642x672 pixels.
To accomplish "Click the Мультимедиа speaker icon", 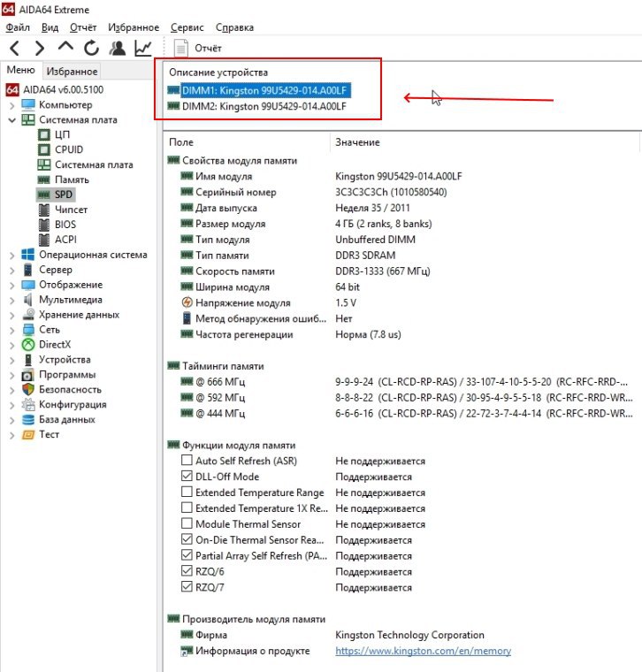I will coord(28,300).
